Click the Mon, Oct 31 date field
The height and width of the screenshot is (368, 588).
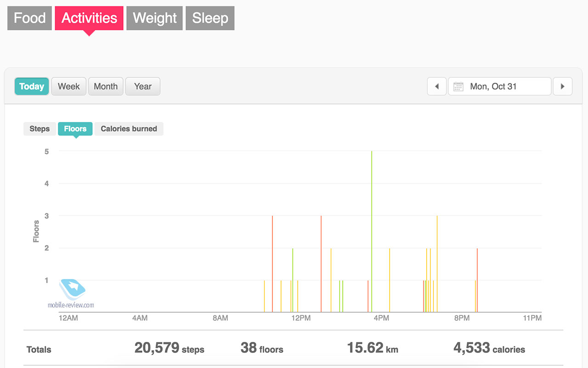click(500, 86)
